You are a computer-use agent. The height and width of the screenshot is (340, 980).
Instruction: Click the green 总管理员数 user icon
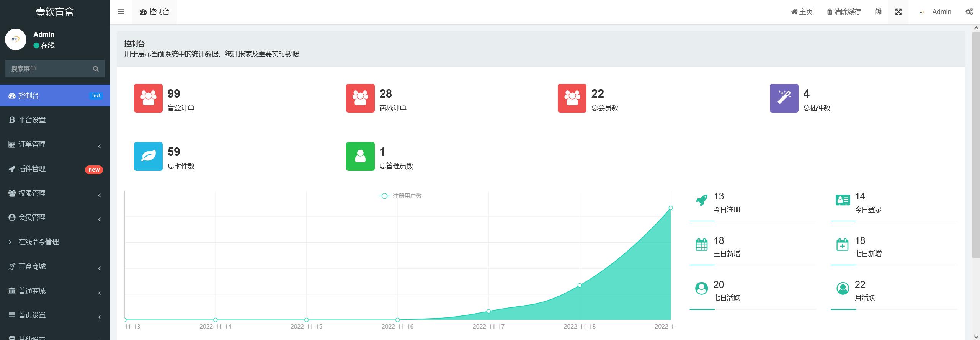tap(360, 156)
